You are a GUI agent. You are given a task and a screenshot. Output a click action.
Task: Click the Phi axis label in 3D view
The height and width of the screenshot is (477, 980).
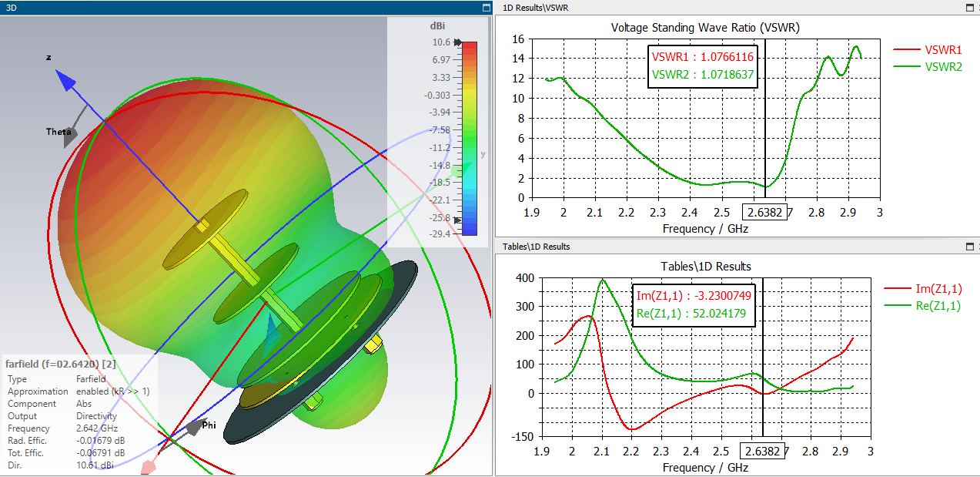coord(209,425)
